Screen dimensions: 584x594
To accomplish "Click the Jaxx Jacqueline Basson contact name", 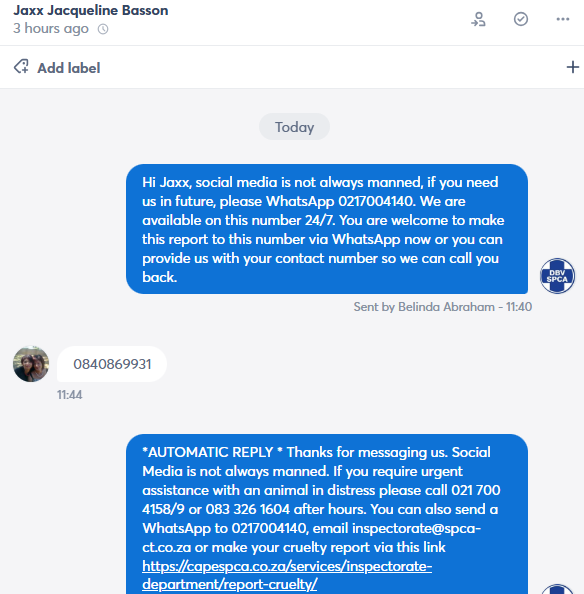I will point(91,10).
